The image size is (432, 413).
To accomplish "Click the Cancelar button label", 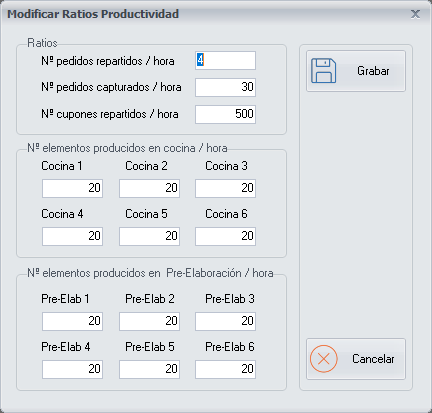I will (x=373, y=359).
